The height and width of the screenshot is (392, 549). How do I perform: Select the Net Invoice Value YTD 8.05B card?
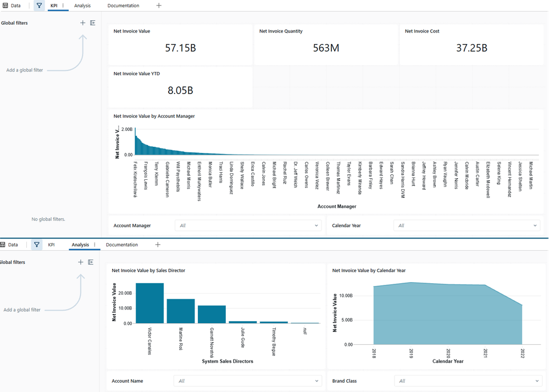[x=180, y=87]
